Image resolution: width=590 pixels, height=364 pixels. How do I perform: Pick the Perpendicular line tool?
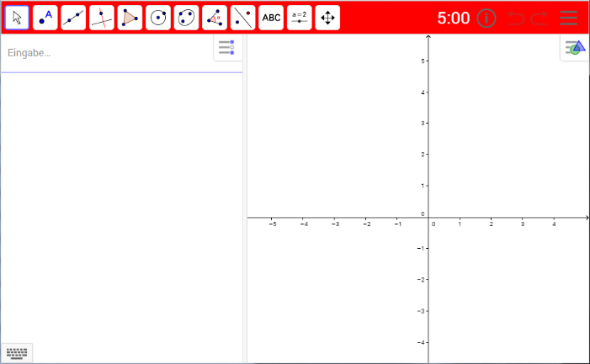(x=102, y=18)
